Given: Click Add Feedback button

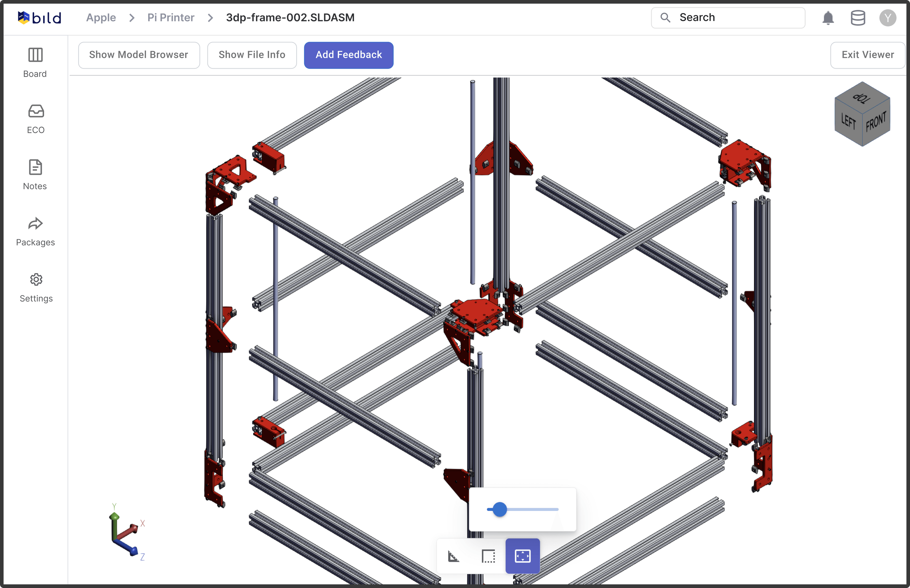Looking at the screenshot, I should pos(348,55).
